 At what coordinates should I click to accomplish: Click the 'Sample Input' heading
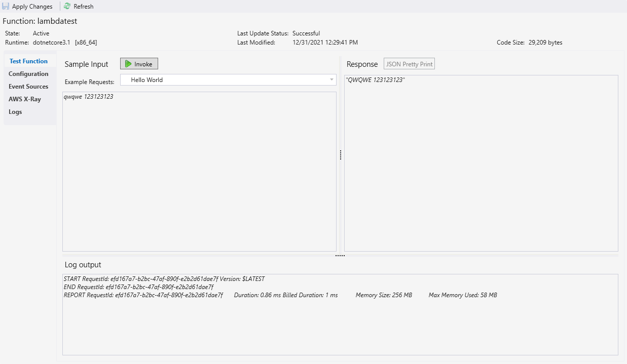point(87,64)
